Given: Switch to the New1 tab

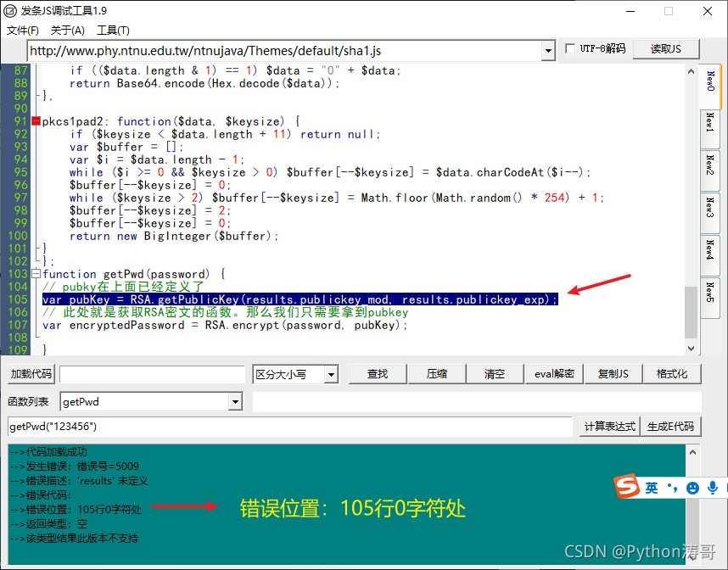Looking at the screenshot, I should [x=710, y=129].
